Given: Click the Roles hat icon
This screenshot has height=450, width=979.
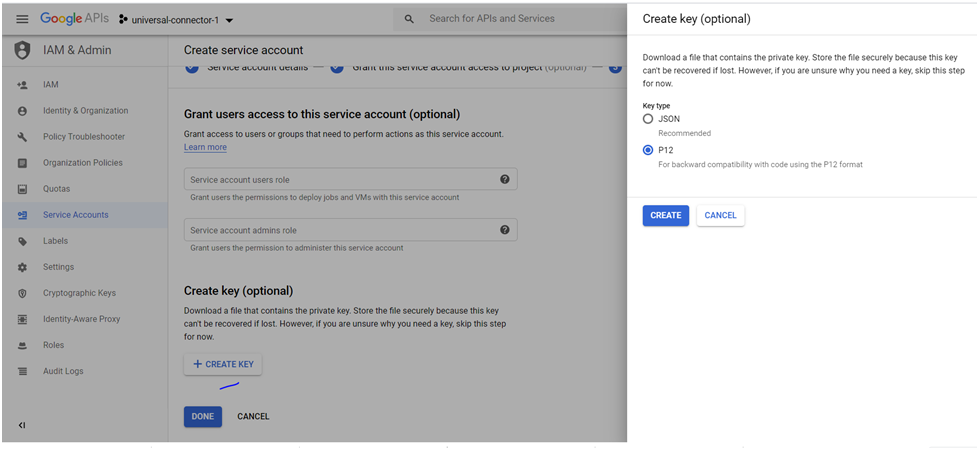Looking at the screenshot, I should (22, 345).
